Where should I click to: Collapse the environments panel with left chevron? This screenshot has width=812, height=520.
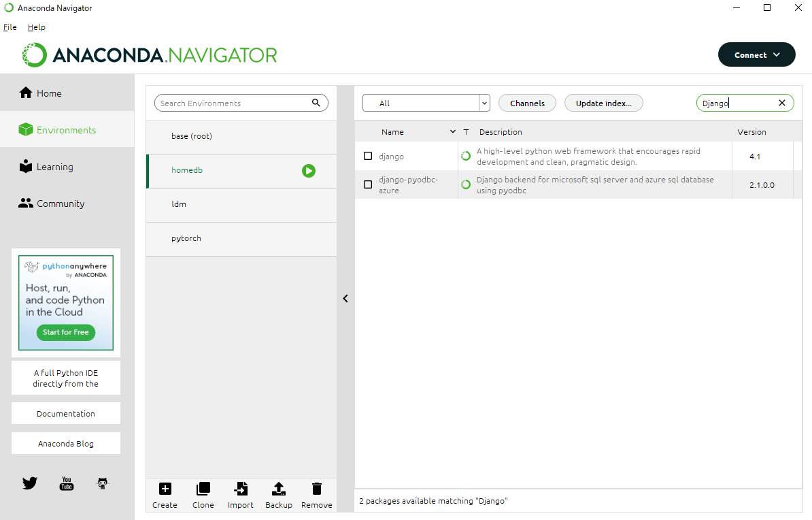(345, 299)
